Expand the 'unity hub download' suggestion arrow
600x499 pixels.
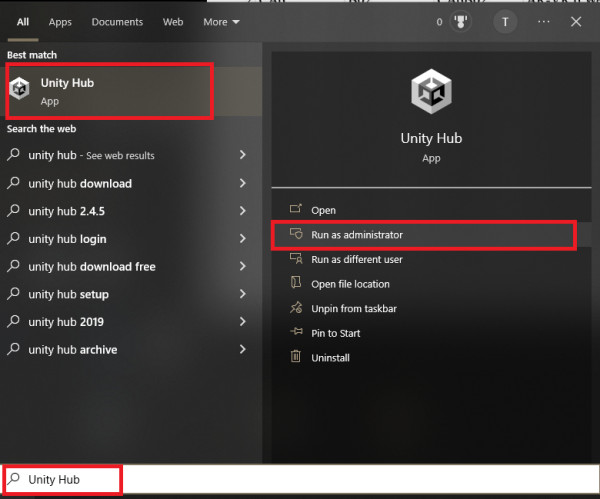243,183
